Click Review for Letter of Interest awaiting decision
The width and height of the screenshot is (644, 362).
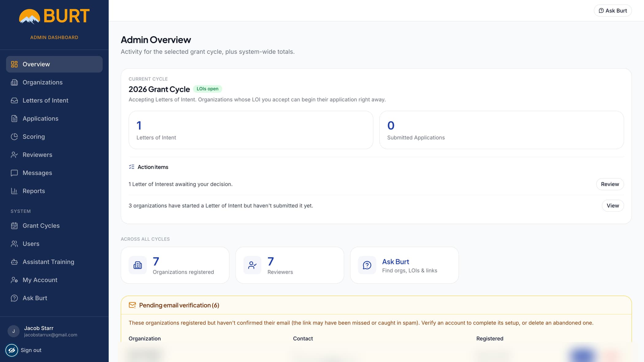pyautogui.click(x=610, y=184)
